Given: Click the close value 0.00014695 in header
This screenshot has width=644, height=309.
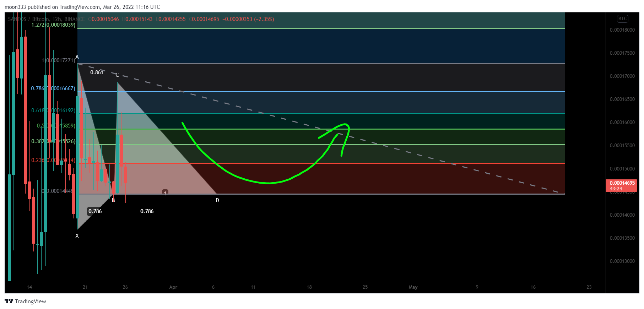Looking at the screenshot, I should 206,19.
